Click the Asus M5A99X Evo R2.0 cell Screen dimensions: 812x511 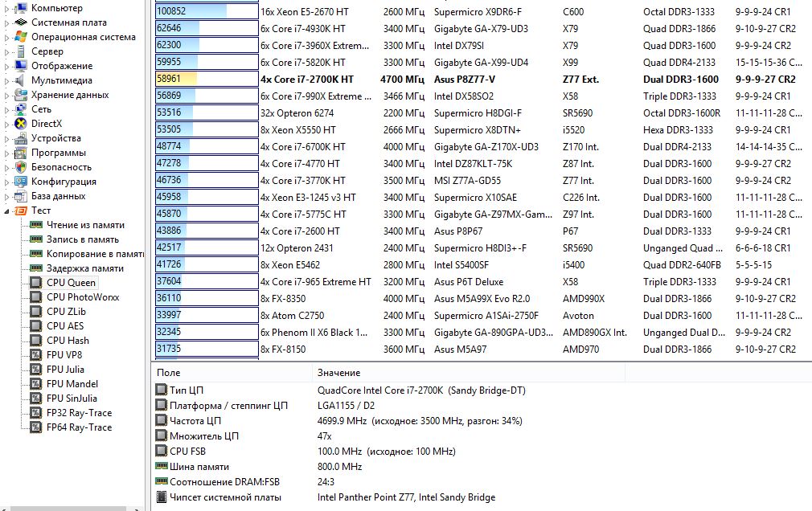[x=482, y=299]
